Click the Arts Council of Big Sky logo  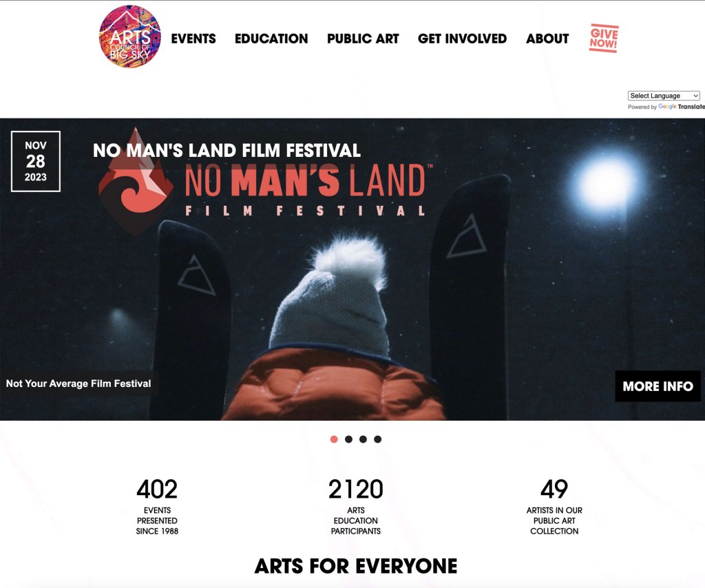pos(130,37)
